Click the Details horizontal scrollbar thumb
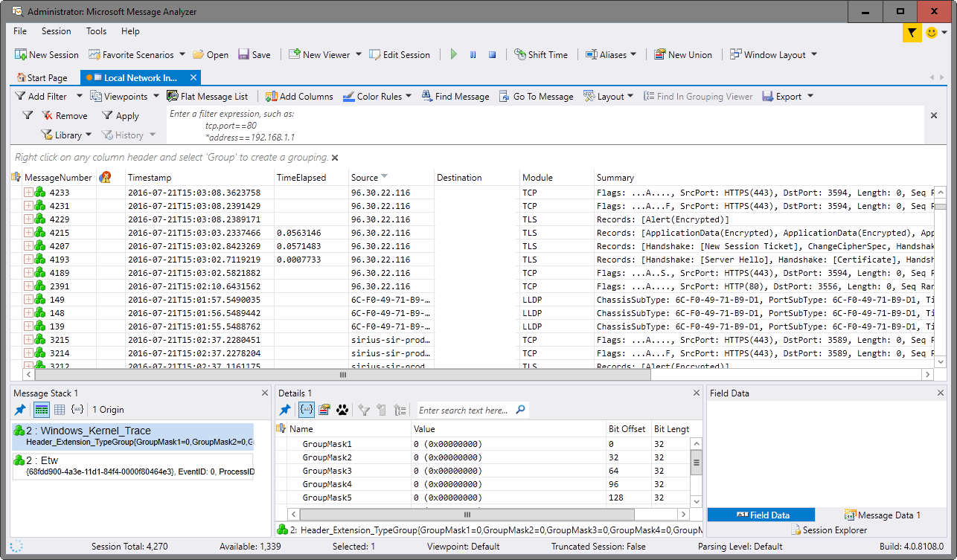The width and height of the screenshot is (957, 560). 467,514
